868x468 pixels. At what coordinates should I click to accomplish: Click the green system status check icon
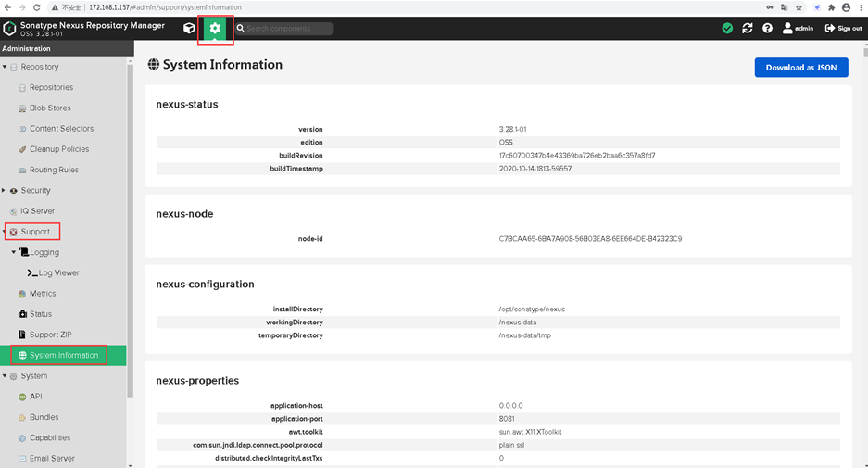[x=727, y=28]
